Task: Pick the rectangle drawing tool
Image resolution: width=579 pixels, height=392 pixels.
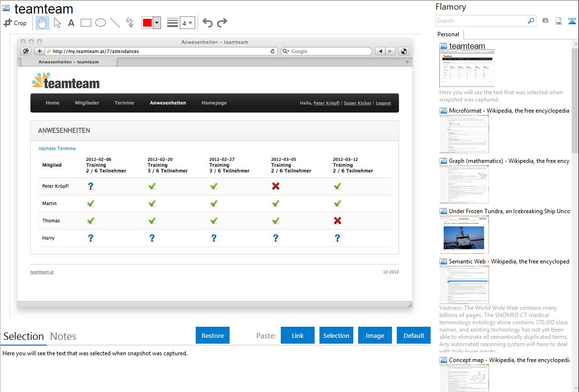Action: (x=86, y=23)
